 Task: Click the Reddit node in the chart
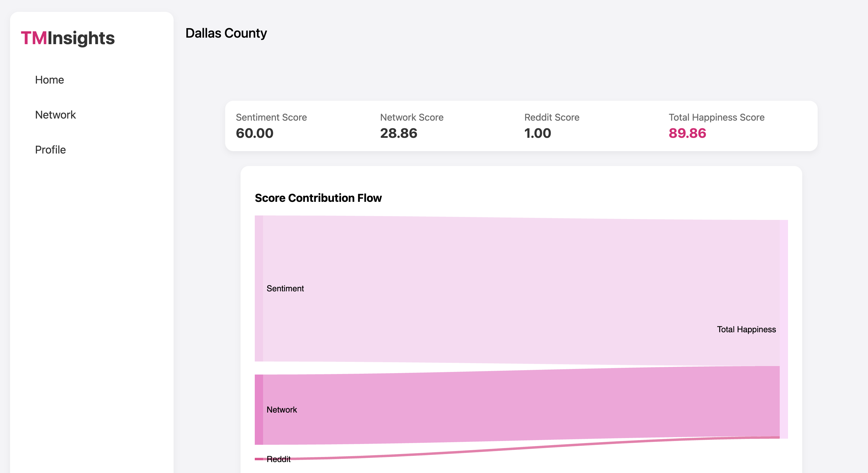[x=259, y=459]
